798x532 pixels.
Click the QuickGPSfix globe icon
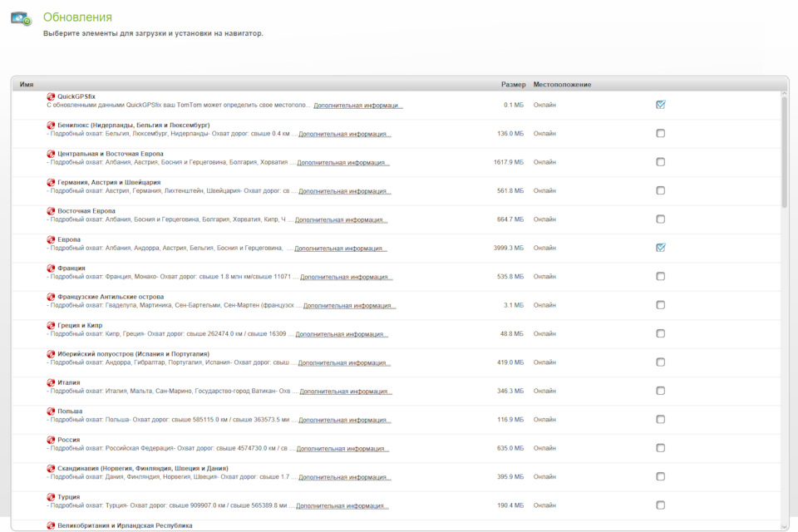point(51,96)
